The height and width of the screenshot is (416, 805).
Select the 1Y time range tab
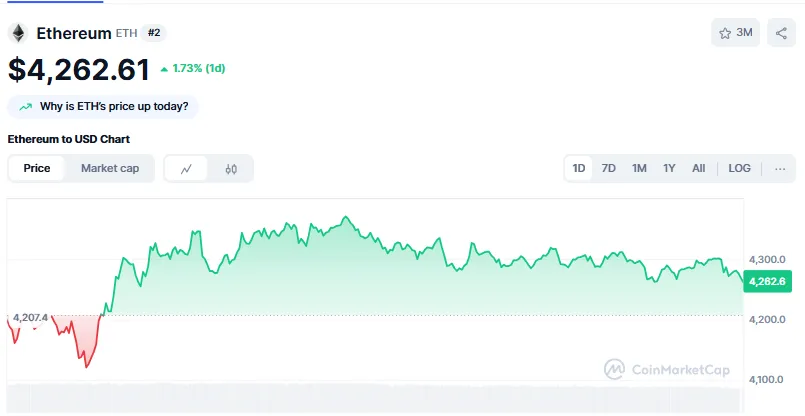(669, 168)
